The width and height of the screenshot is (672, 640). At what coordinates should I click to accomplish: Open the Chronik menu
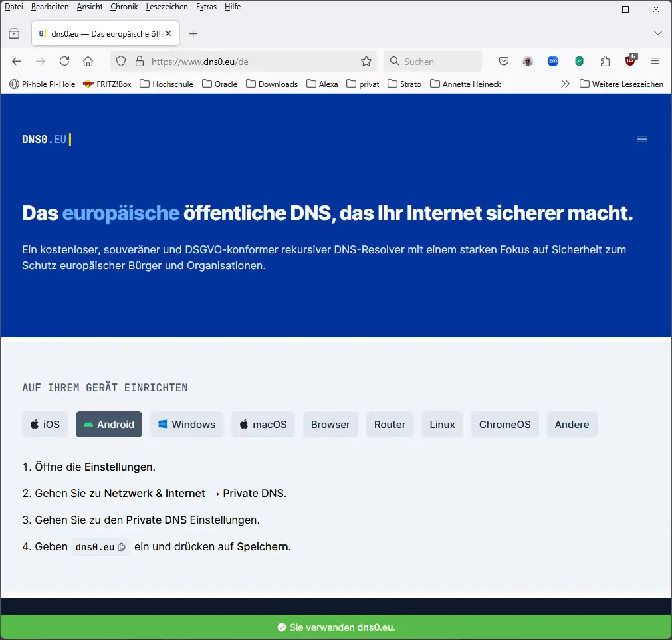point(124,7)
